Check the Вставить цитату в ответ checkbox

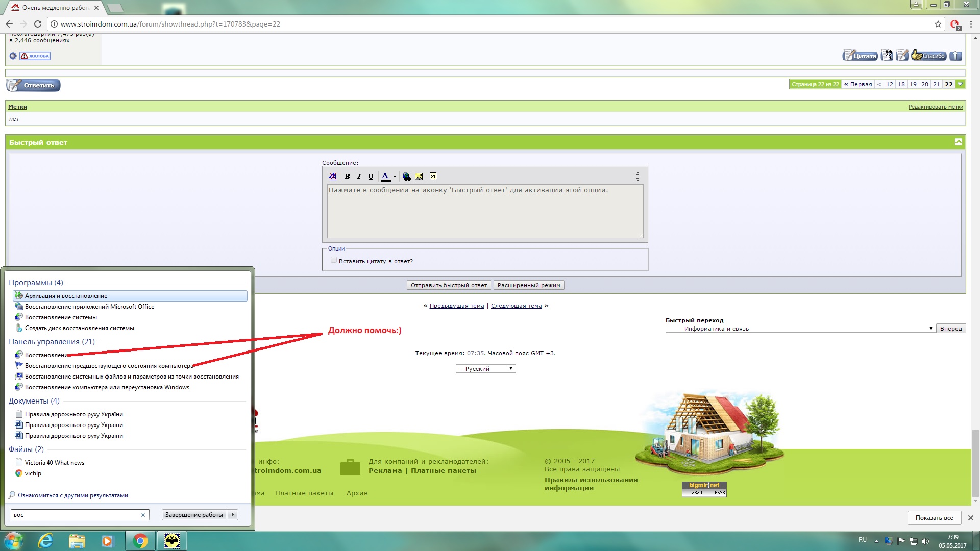tap(334, 260)
